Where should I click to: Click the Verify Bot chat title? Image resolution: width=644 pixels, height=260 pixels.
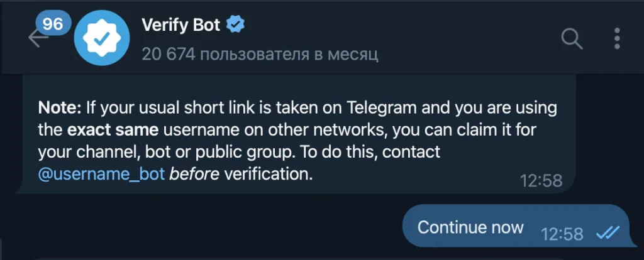pos(181,25)
